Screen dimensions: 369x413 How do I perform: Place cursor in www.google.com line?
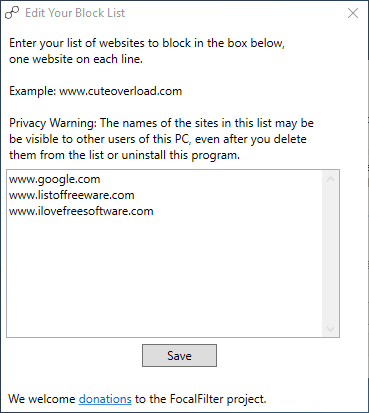click(55, 179)
